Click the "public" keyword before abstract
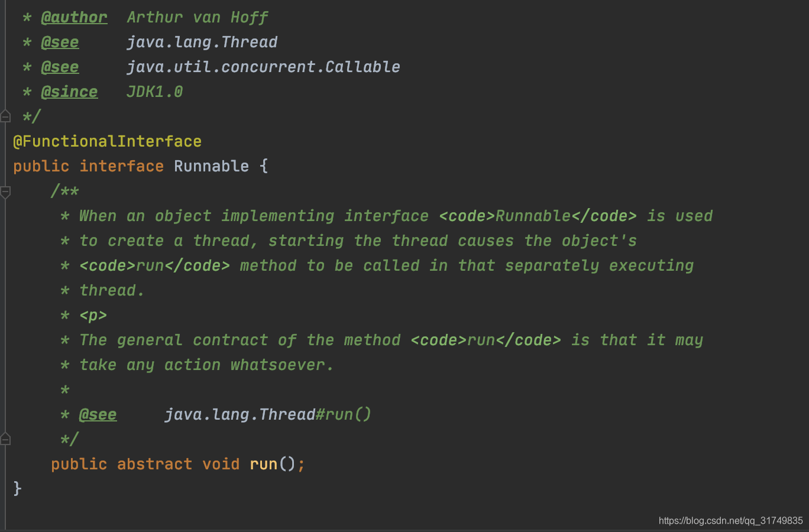This screenshot has height=532, width=809. click(79, 465)
